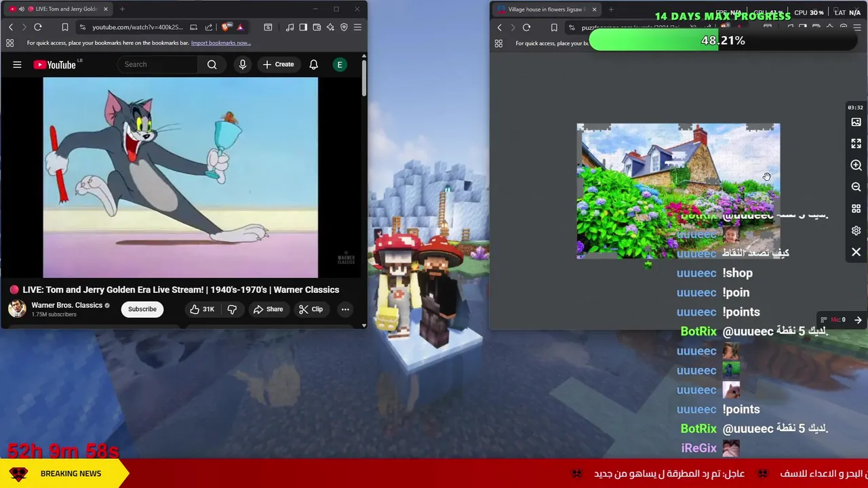Open the tab search icon in YouTube window
This screenshot has width=868, height=488.
click(x=268, y=27)
